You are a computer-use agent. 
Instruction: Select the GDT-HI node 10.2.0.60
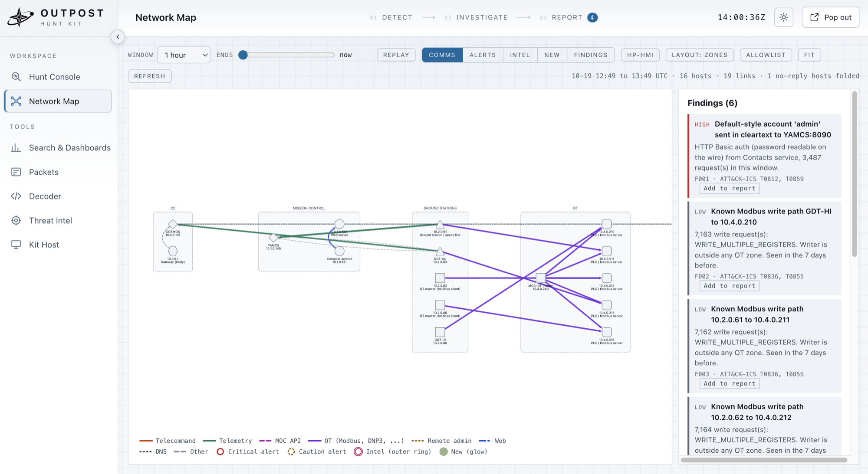point(440,332)
